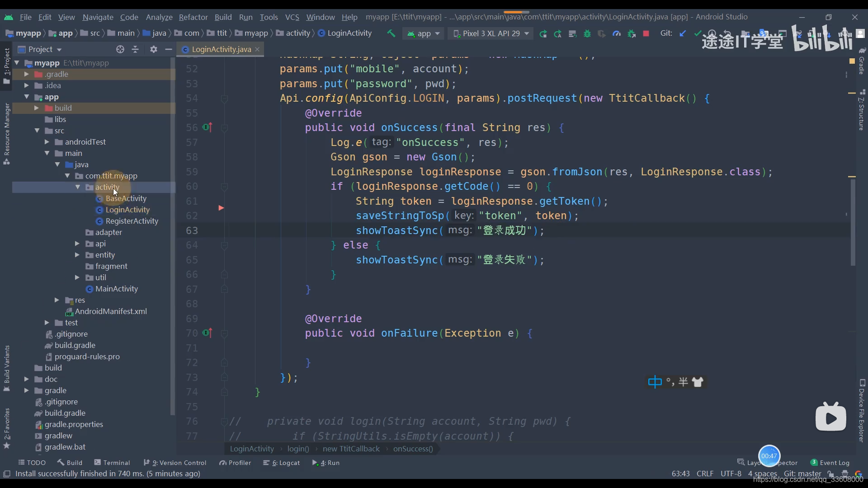Toggle the Terminal tool window

[112, 463]
